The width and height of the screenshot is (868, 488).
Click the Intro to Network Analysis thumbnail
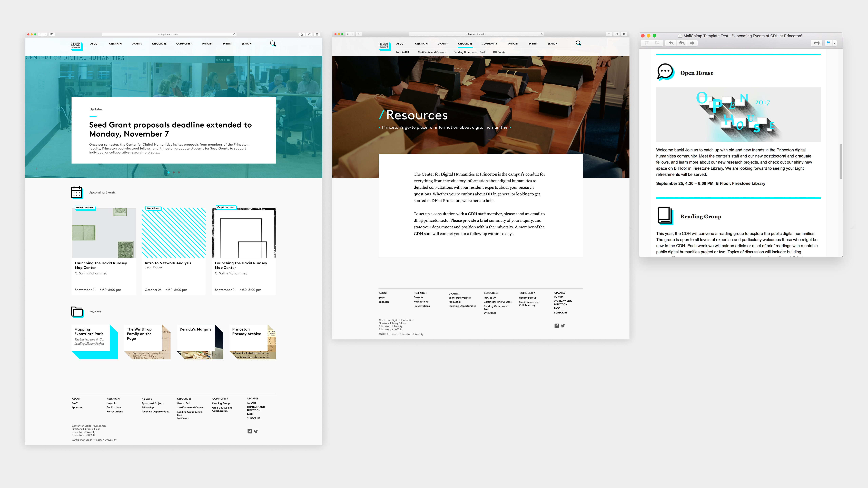pos(173,233)
